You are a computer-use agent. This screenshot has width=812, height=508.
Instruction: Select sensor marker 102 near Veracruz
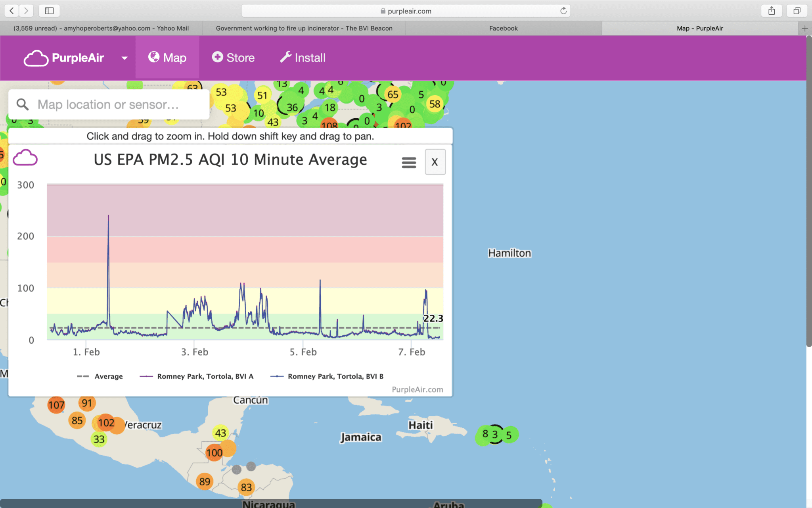tap(106, 423)
